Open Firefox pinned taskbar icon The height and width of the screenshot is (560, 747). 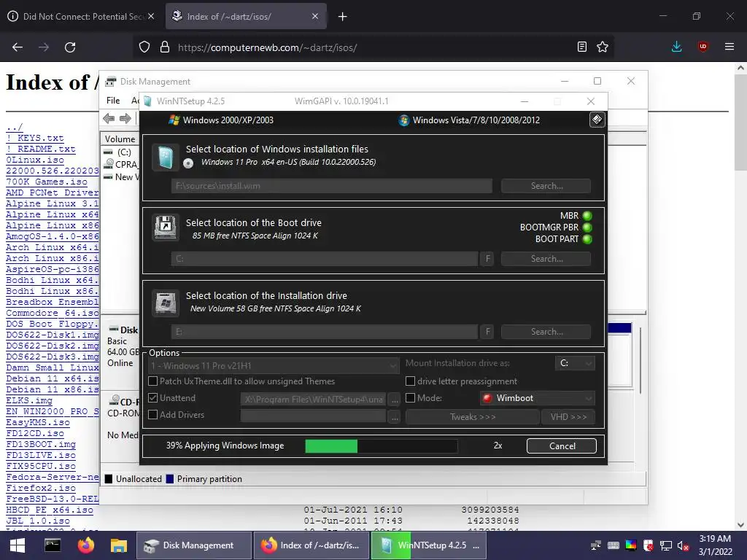point(86,545)
